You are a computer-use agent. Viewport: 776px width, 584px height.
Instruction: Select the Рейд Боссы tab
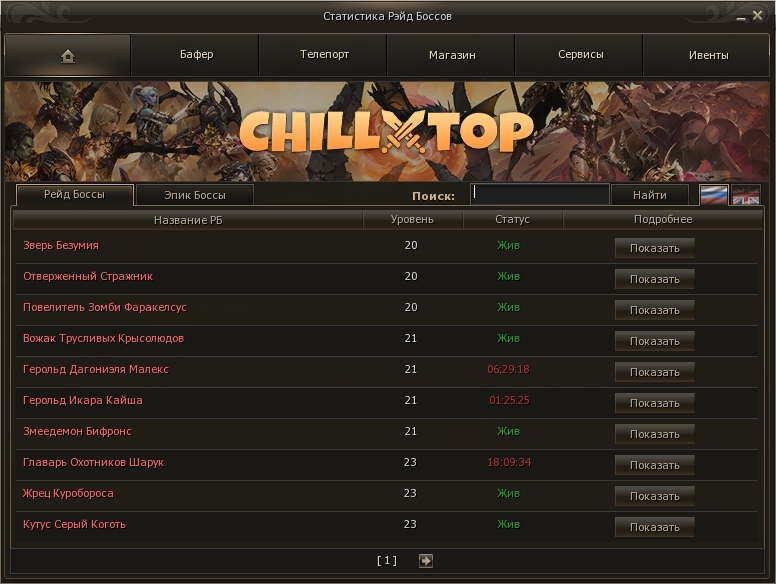coord(74,195)
